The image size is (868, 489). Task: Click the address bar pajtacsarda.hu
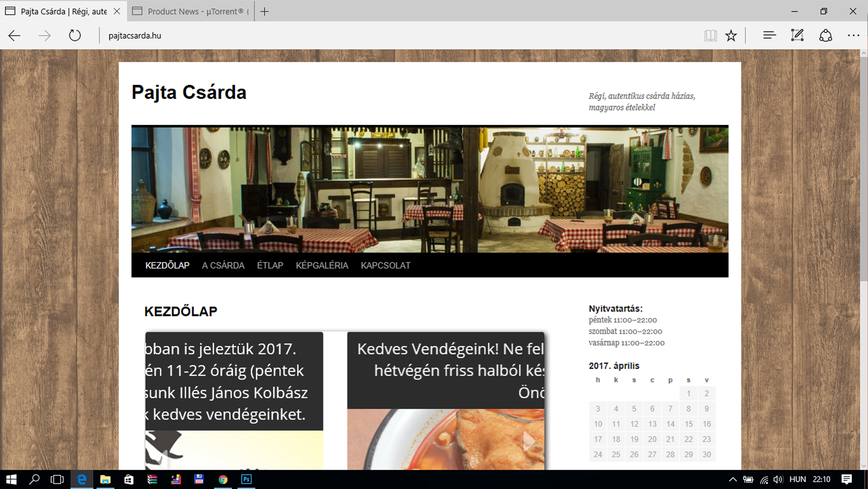click(135, 36)
